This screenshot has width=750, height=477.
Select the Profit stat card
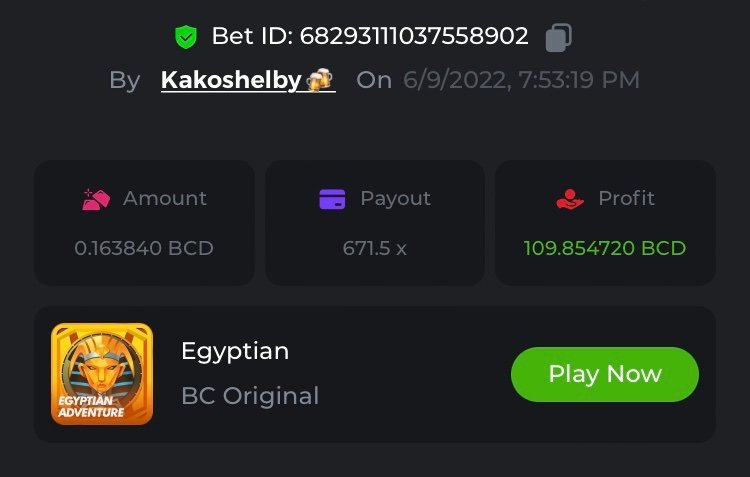605,223
